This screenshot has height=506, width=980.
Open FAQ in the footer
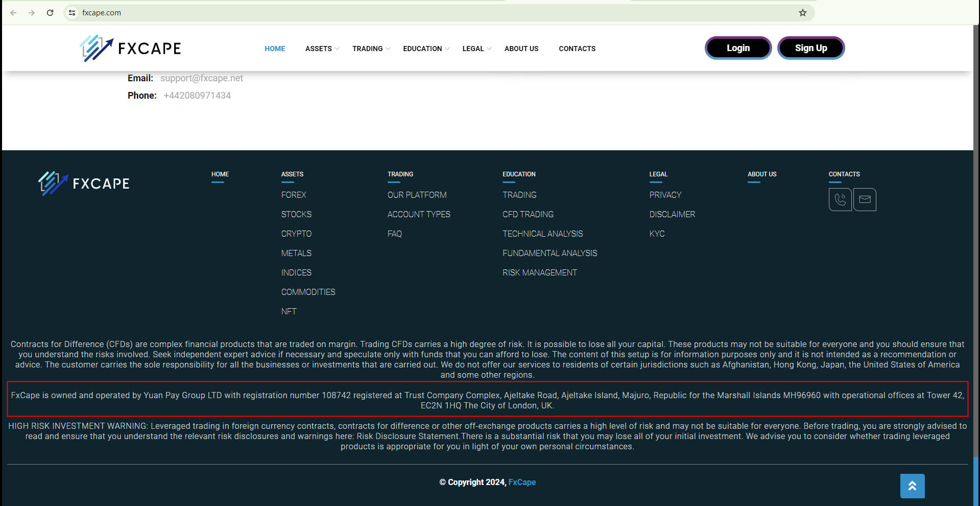(x=395, y=234)
